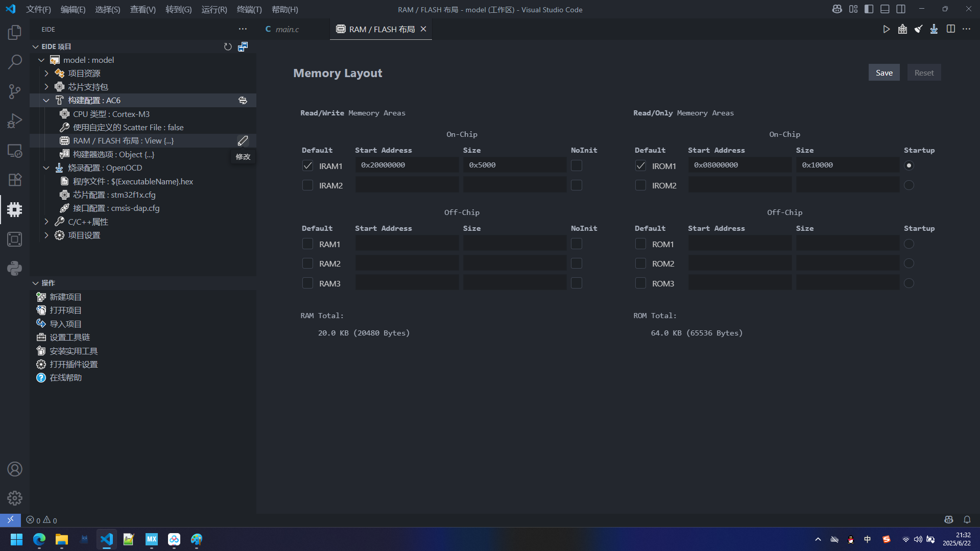
Task: Click the Save button
Action: point(883,73)
